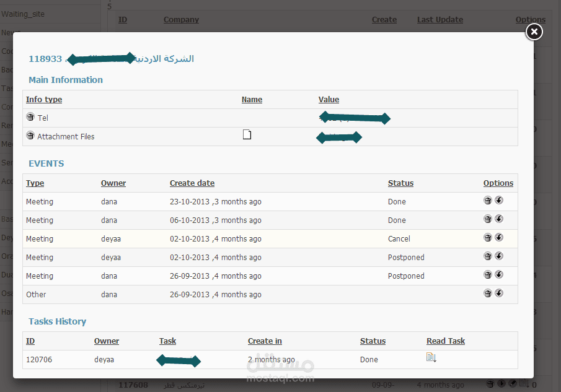561x392 pixels.
Task: Sort background list by Last Update
Action: pos(440,20)
